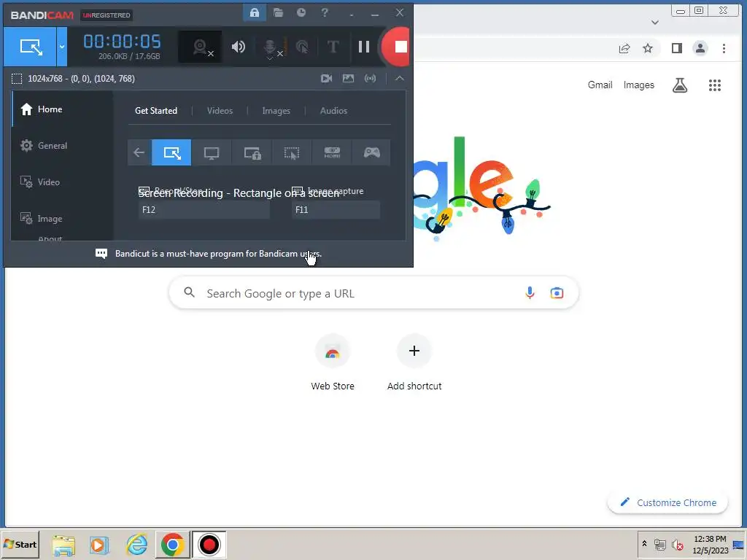
Task: Open File Explorer from taskbar
Action: point(63,545)
